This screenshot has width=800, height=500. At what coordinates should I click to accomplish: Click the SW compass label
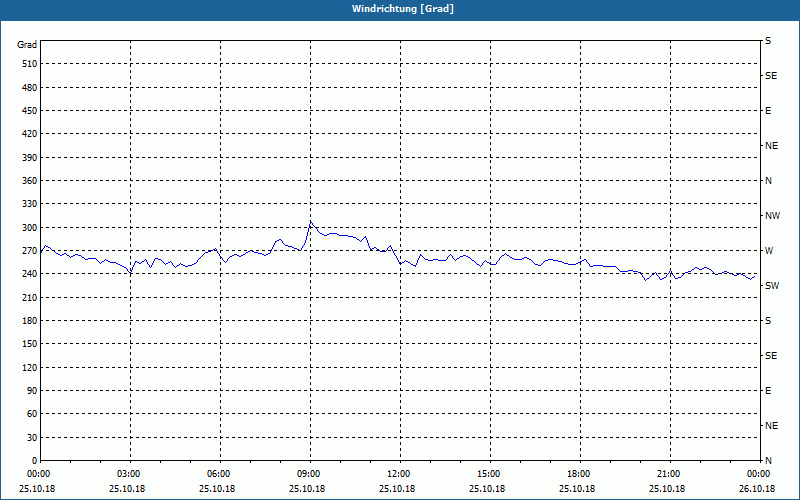point(772,286)
